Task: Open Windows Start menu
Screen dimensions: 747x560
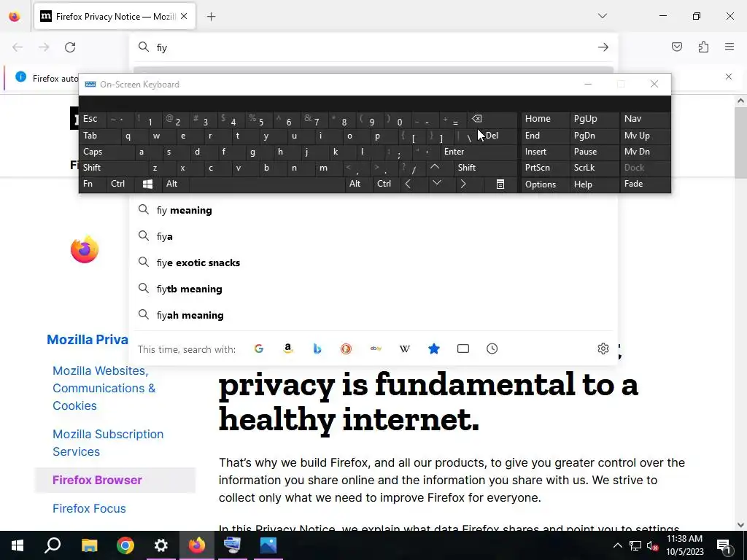Action: [x=18, y=545]
